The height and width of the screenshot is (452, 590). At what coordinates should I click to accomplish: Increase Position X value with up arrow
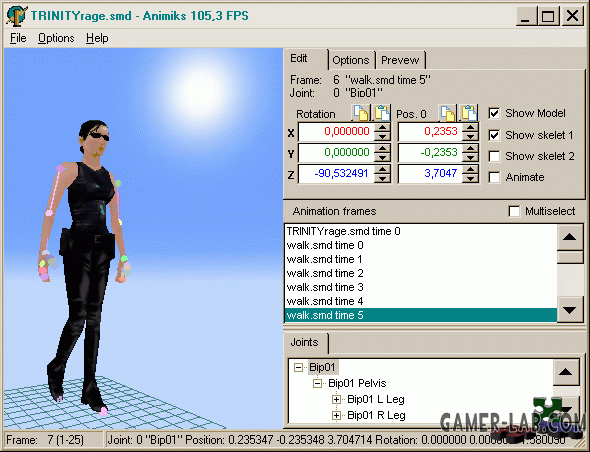click(x=470, y=128)
